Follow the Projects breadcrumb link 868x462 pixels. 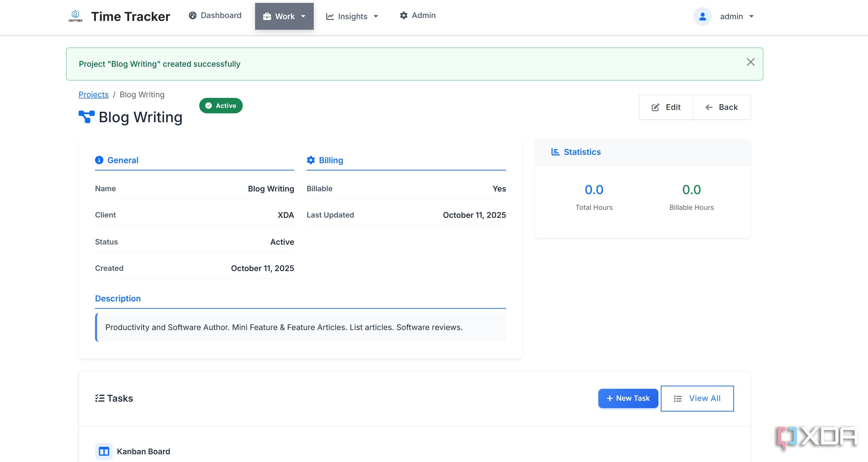coord(93,94)
